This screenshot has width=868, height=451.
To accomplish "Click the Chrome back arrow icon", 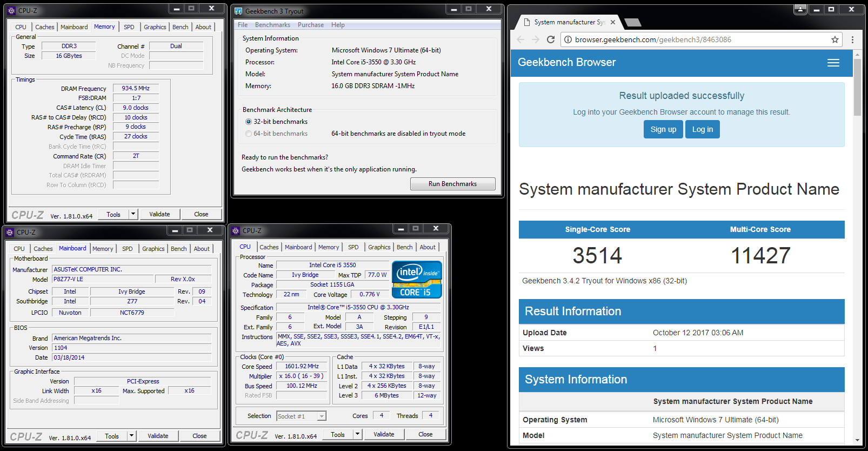I will pos(520,39).
